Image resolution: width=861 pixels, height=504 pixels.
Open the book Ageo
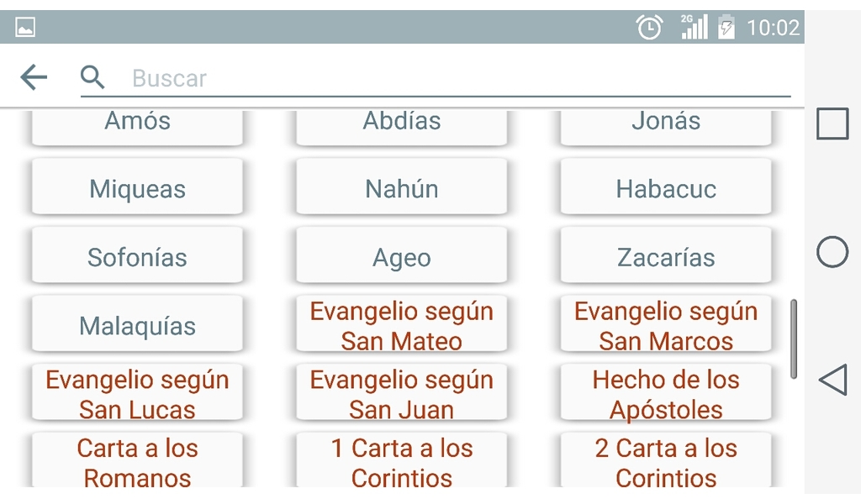click(x=402, y=257)
